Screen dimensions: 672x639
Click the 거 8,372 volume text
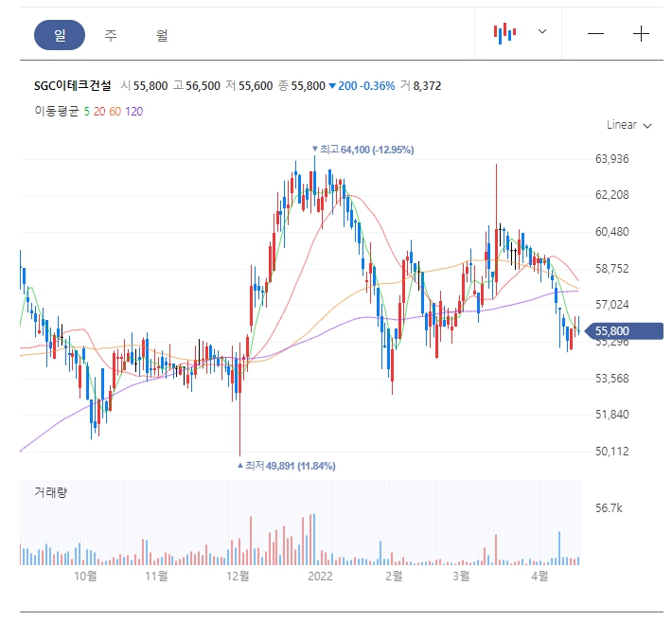(x=420, y=86)
